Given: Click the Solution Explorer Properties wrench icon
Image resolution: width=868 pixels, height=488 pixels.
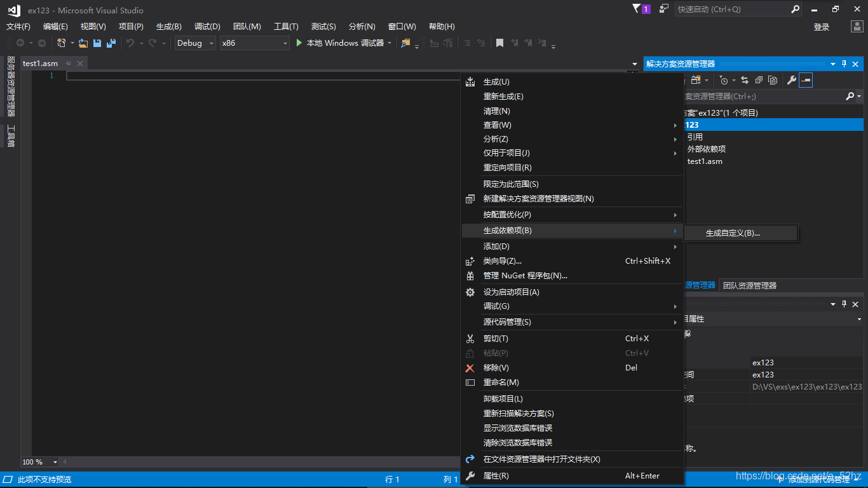Looking at the screenshot, I should tap(792, 80).
